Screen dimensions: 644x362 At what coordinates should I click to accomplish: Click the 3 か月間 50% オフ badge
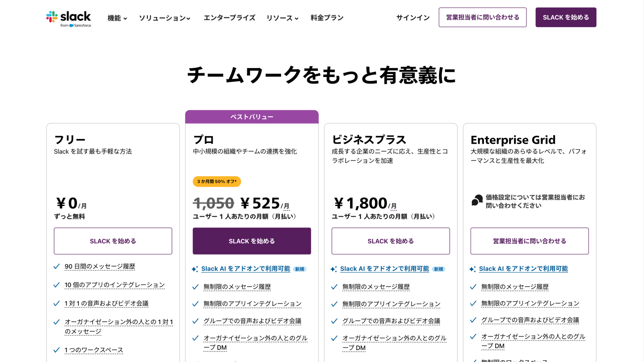(x=217, y=181)
